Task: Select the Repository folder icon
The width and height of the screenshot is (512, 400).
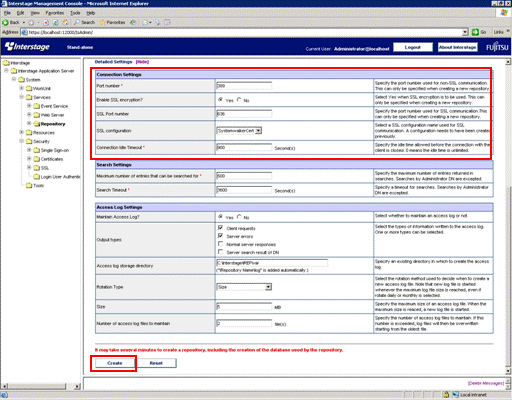Action: pyautogui.click(x=37, y=124)
